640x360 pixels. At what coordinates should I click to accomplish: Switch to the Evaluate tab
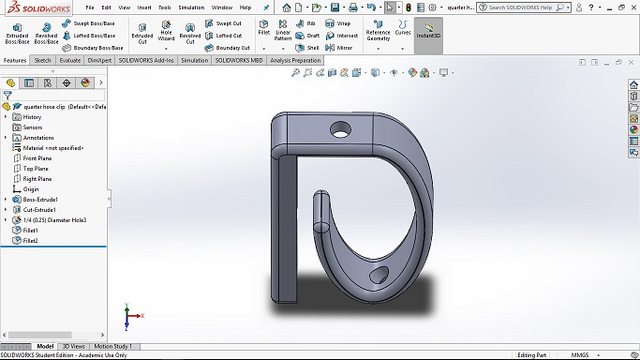point(70,60)
